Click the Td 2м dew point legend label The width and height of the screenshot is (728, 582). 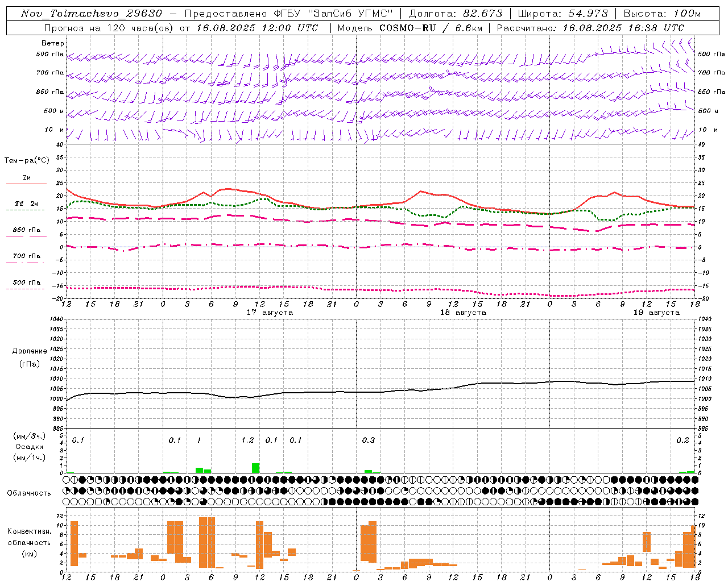27,203
